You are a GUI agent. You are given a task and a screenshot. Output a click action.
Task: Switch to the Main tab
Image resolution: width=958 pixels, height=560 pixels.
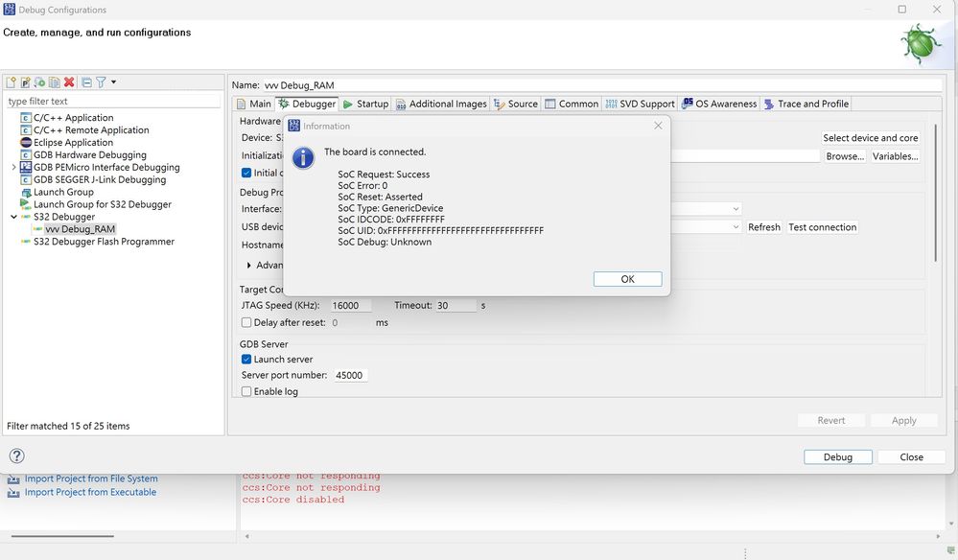coord(254,104)
